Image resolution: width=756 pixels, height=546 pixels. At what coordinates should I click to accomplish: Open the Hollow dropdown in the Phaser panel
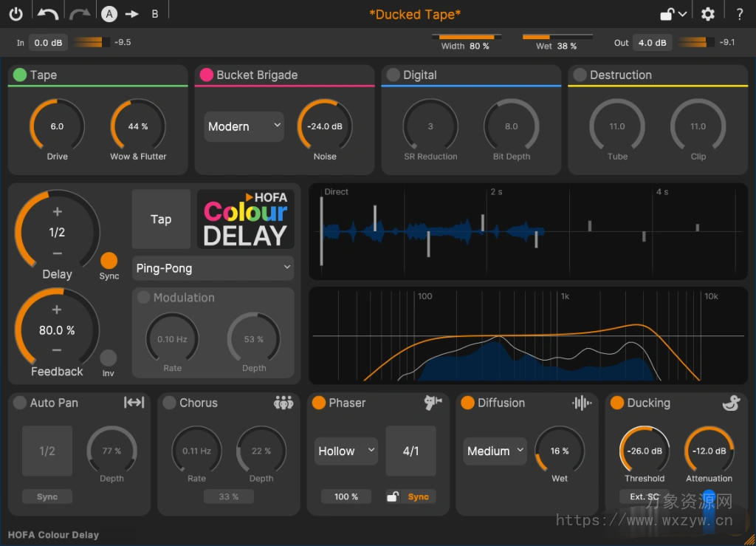tap(345, 451)
